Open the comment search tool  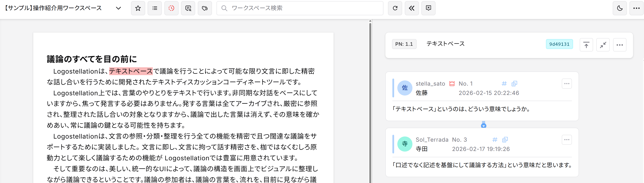(188, 8)
